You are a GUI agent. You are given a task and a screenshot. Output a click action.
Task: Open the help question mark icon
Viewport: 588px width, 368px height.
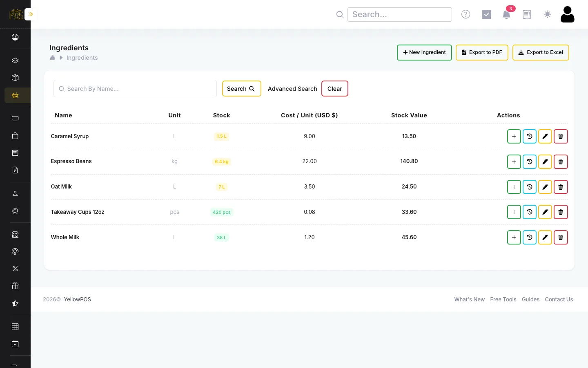click(466, 14)
